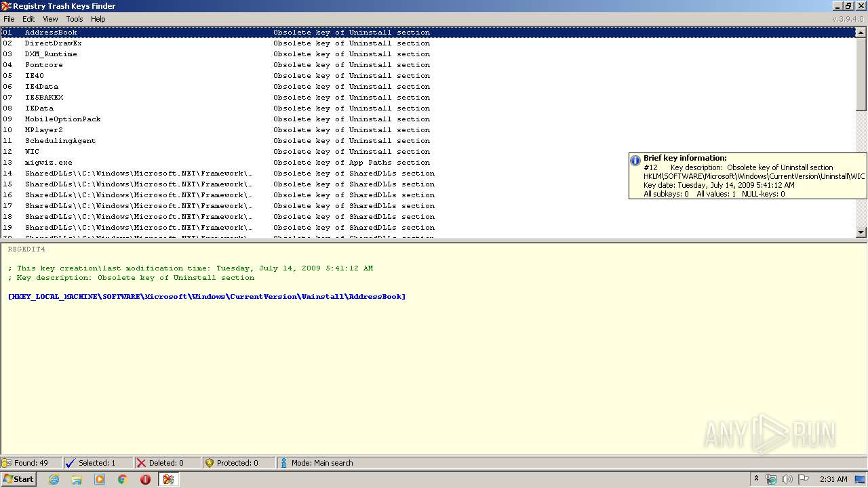Open the Tools menu
Screen dimensions: 868x488
pos(75,19)
